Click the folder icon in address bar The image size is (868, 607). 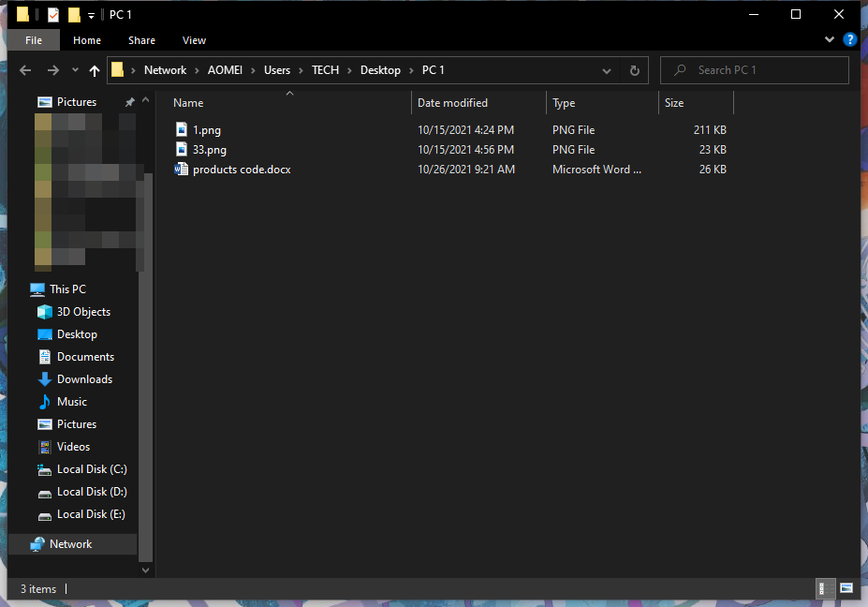click(x=117, y=69)
